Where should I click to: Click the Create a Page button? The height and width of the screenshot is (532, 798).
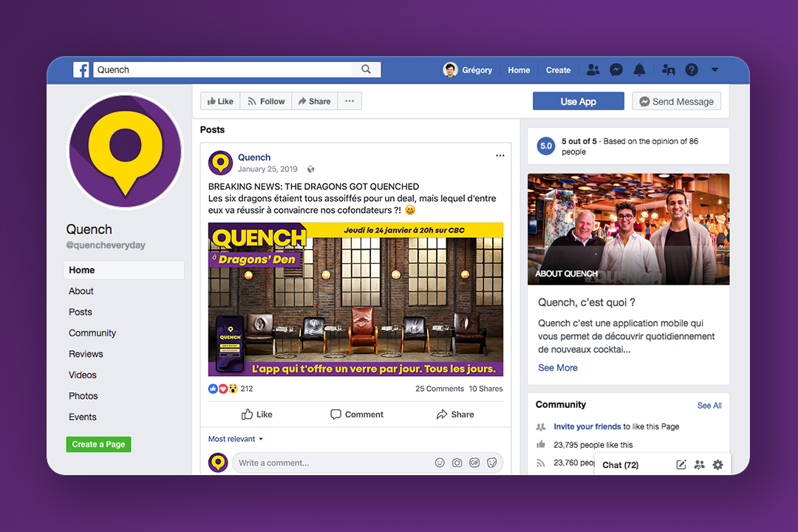pyautogui.click(x=99, y=444)
